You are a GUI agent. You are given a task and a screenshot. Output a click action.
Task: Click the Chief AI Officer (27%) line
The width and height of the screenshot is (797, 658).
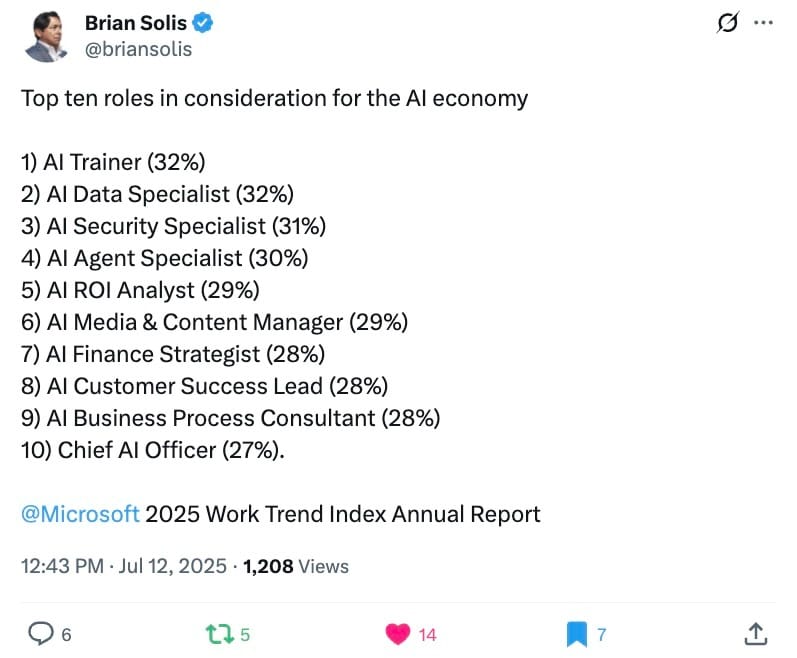tap(152, 450)
